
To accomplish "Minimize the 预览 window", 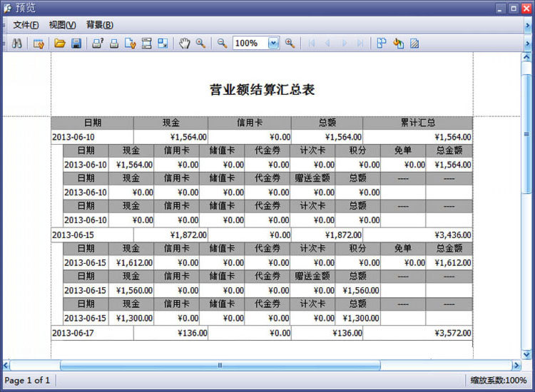I will click(x=500, y=8).
